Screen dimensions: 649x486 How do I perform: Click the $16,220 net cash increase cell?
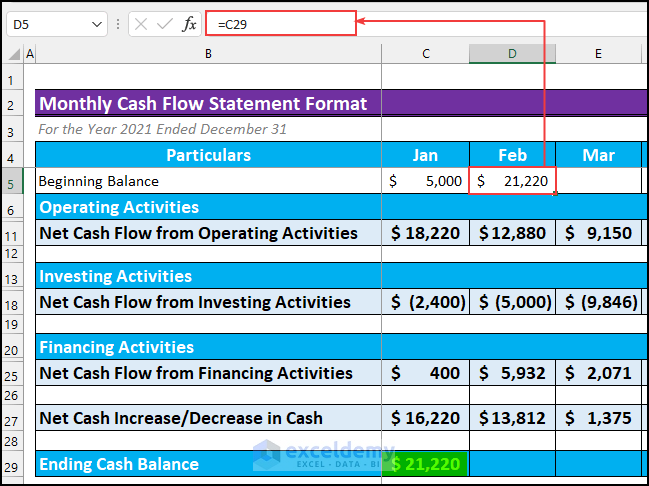point(425,418)
